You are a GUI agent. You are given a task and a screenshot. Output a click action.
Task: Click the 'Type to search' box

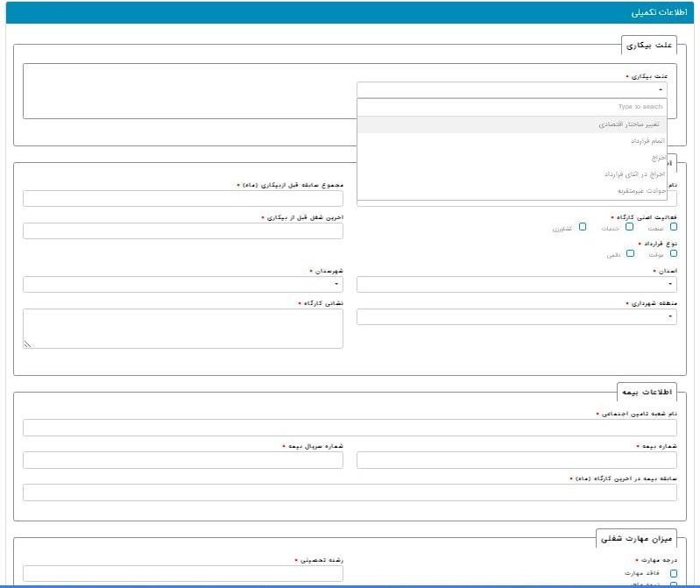coord(512,107)
